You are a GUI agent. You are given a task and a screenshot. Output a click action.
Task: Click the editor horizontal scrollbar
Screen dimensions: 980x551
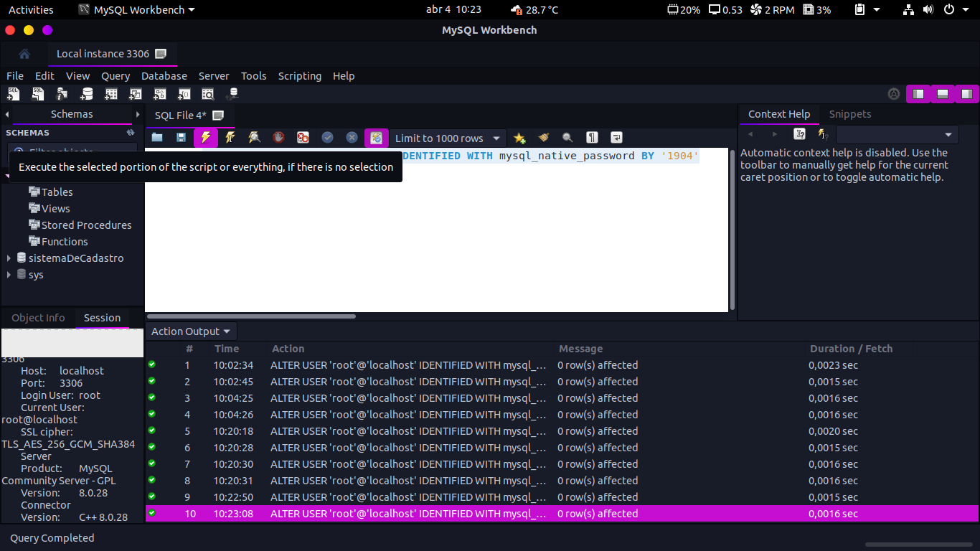(x=251, y=316)
